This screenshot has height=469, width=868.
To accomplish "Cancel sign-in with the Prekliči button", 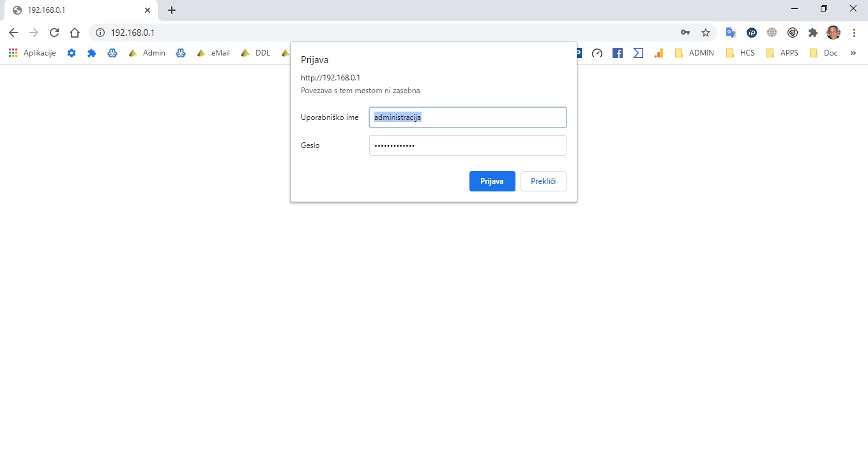I will pos(544,181).
